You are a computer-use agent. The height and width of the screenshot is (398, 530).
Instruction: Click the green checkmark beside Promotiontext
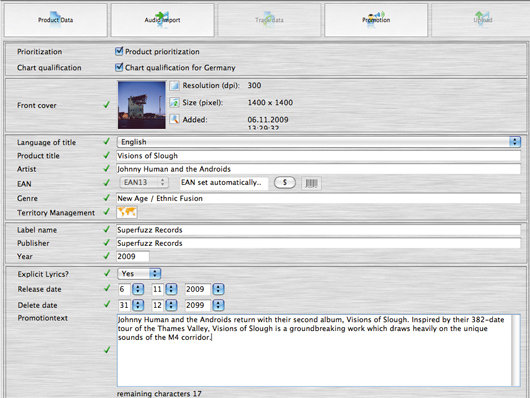click(107, 350)
